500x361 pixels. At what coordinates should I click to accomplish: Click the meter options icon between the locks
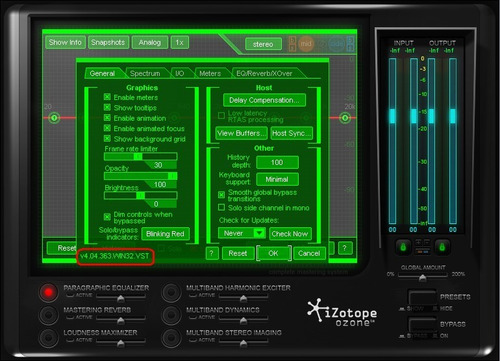(x=422, y=247)
